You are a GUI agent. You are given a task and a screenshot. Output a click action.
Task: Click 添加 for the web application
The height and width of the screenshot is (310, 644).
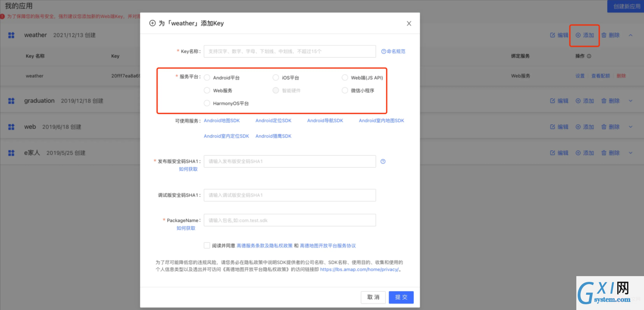coord(585,127)
